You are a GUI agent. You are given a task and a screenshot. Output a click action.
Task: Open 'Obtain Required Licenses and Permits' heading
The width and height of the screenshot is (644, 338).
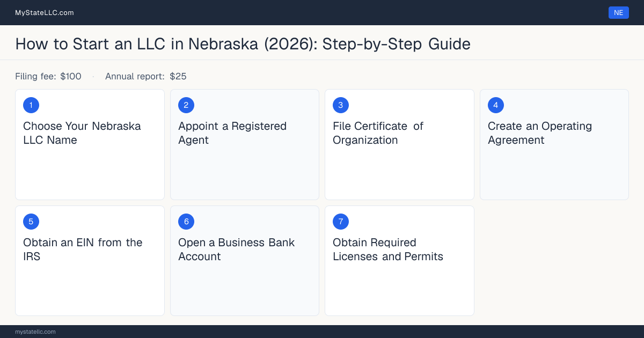coord(388,249)
